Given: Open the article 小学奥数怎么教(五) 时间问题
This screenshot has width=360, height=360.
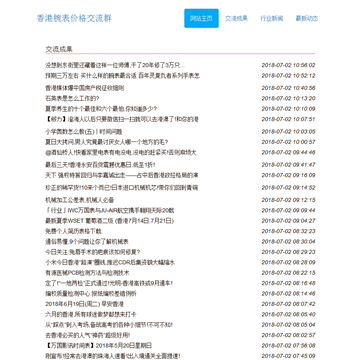Looking at the screenshot, I should pos(83,131).
